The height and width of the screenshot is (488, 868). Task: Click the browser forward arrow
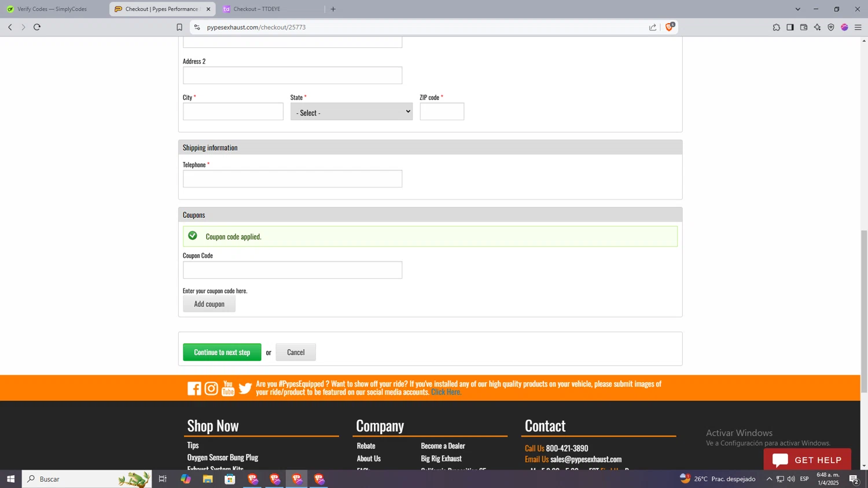(x=23, y=27)
